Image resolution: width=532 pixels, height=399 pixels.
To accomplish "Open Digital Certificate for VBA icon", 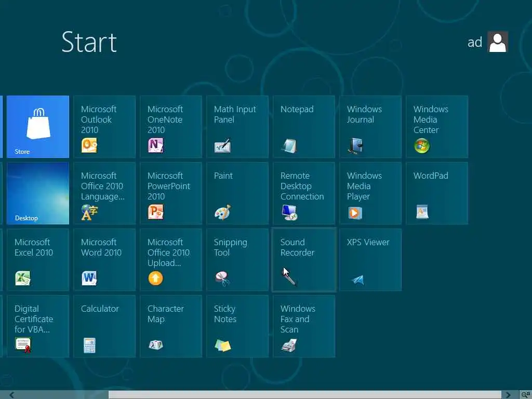I will tap(23, 345).
